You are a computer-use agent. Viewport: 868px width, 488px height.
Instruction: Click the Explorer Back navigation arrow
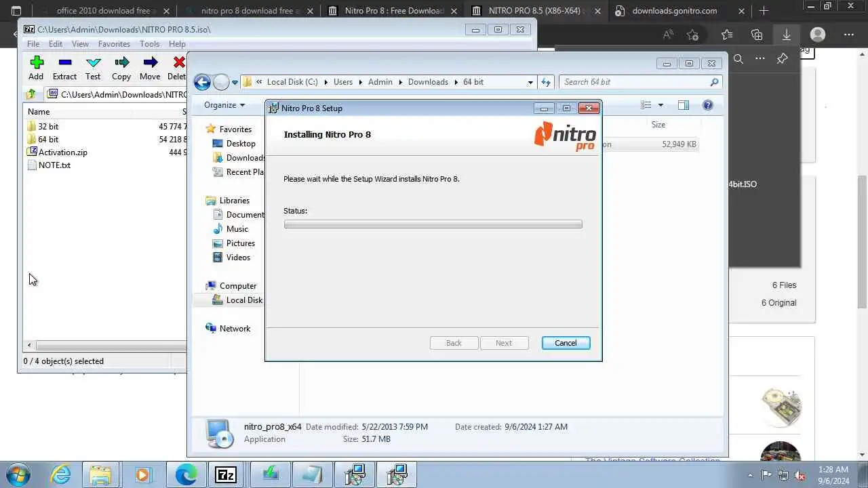(202, 82)
